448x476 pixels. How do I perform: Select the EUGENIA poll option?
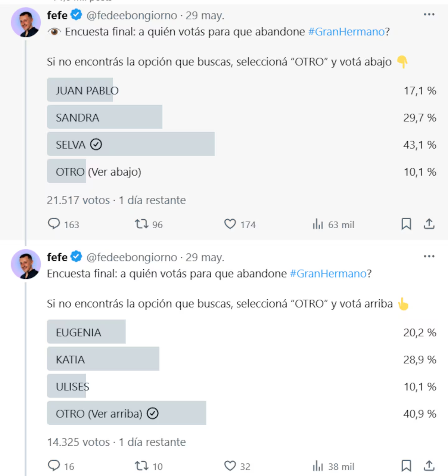tap(86, 332)
